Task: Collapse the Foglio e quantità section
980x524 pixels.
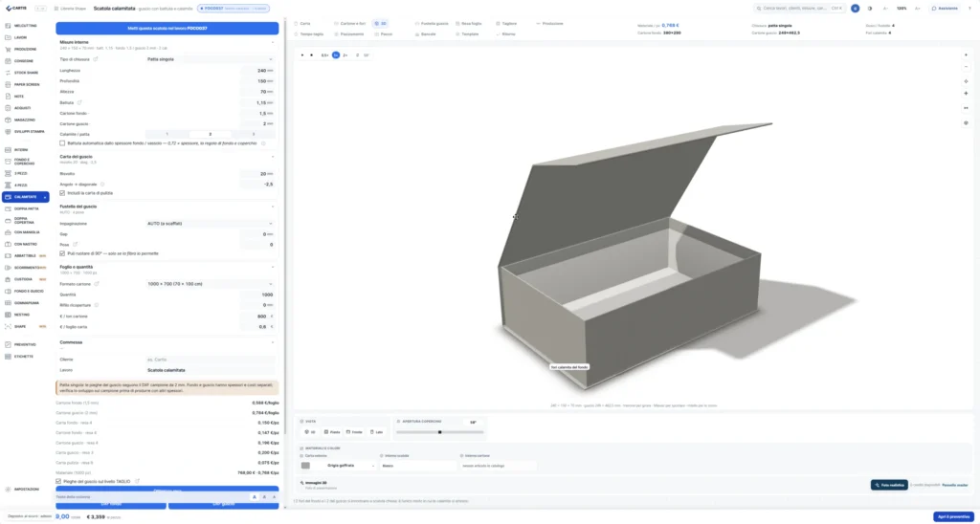Action: [273, 268]
